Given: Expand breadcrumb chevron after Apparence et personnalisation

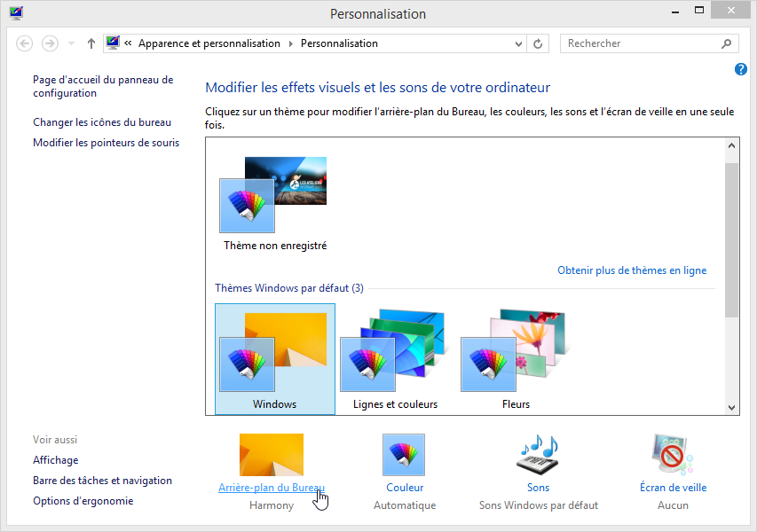Looking at the screenshot, I should (290, 43).
